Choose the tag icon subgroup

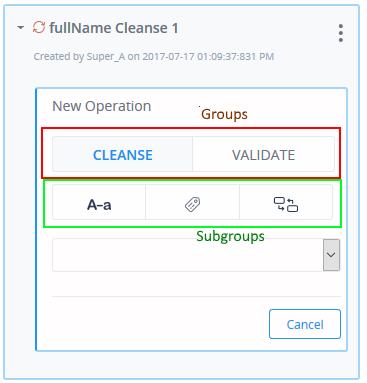[192, 202]
